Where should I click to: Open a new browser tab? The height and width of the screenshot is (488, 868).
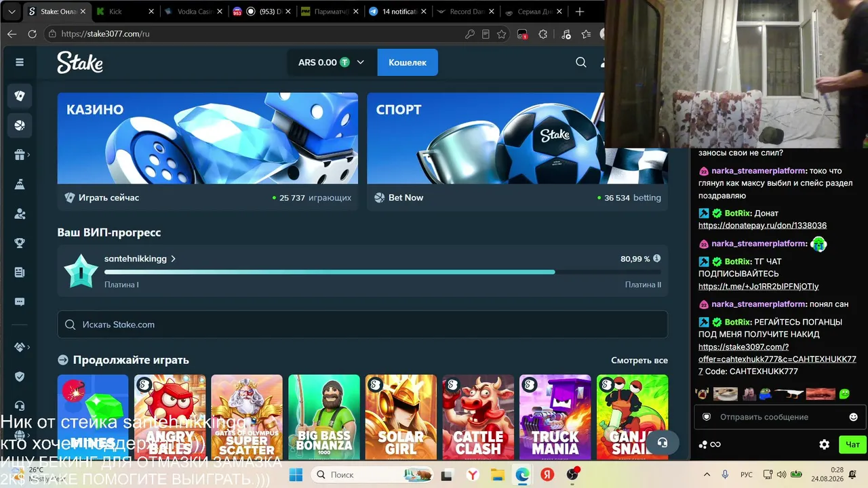[x=580, y=12]
